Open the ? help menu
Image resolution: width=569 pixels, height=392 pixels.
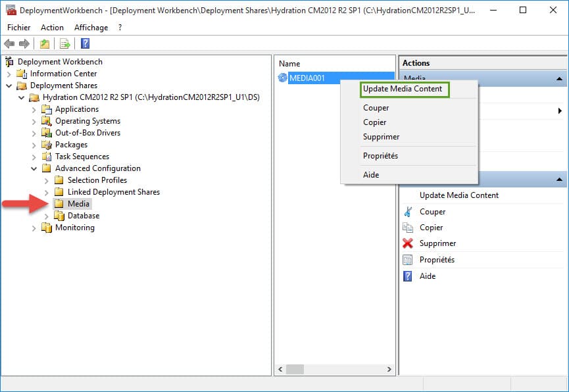pos(120,28)
